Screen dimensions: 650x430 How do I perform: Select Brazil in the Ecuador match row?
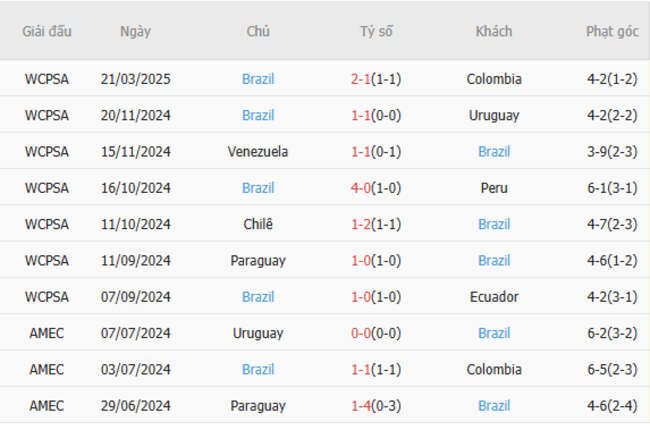[258, 297]
